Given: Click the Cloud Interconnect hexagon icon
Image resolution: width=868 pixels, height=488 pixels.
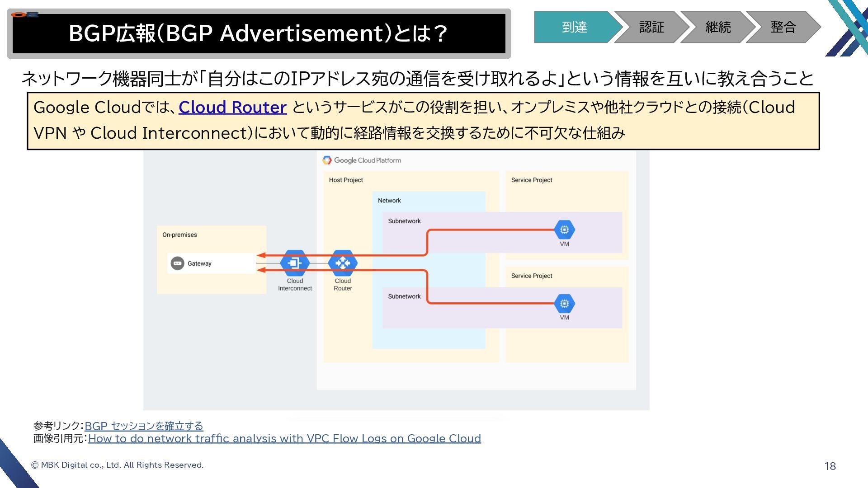Looking at the screenshot, I should click(295, 263).
